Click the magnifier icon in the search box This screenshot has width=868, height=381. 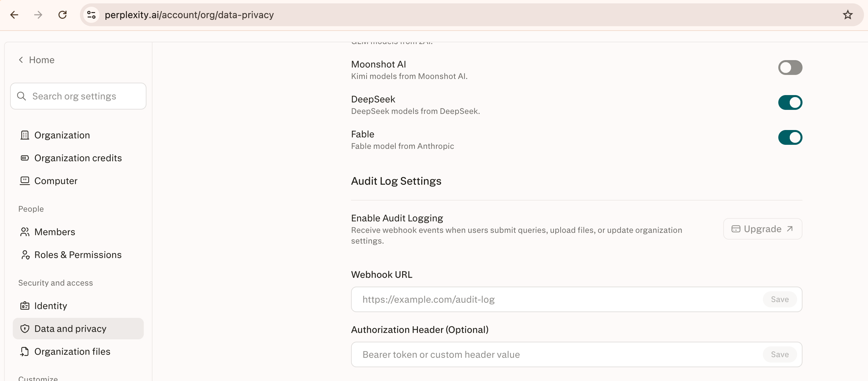(x=21, y=96)
